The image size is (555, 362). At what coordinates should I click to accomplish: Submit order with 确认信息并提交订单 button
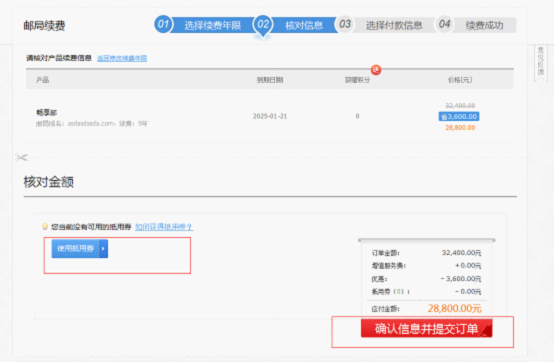pos(427,328)
